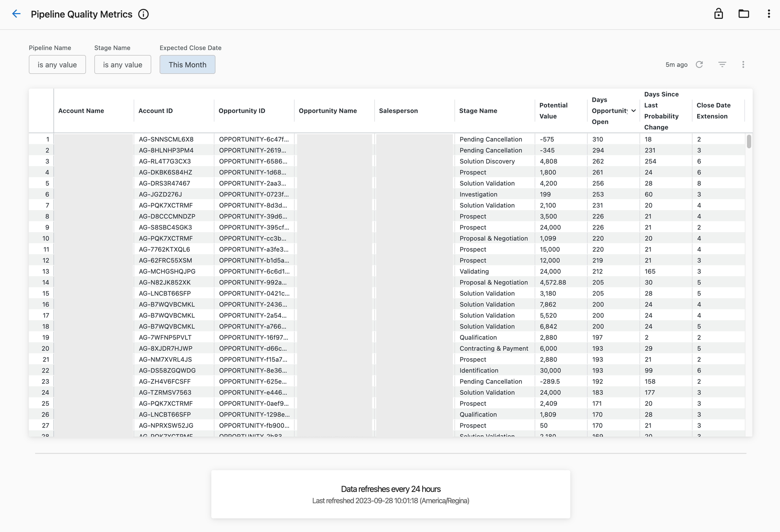This screenshot has width=780, height=532.
Task: Sort by Account ID column header
Action: click(x=155, y=111)
